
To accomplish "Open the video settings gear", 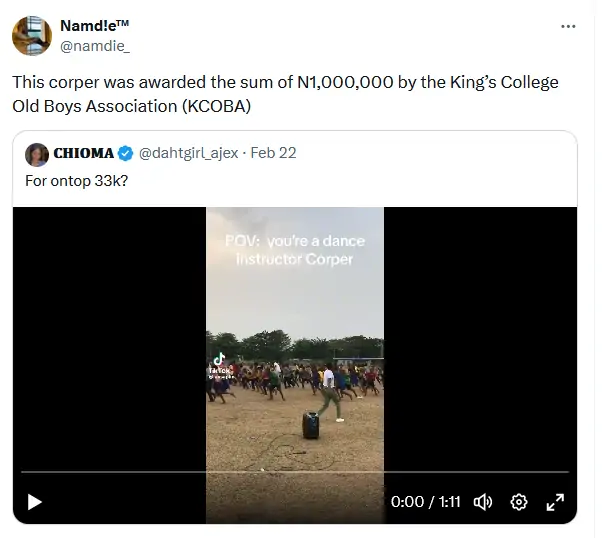I will pyautogui.click(x=519, y=502).
